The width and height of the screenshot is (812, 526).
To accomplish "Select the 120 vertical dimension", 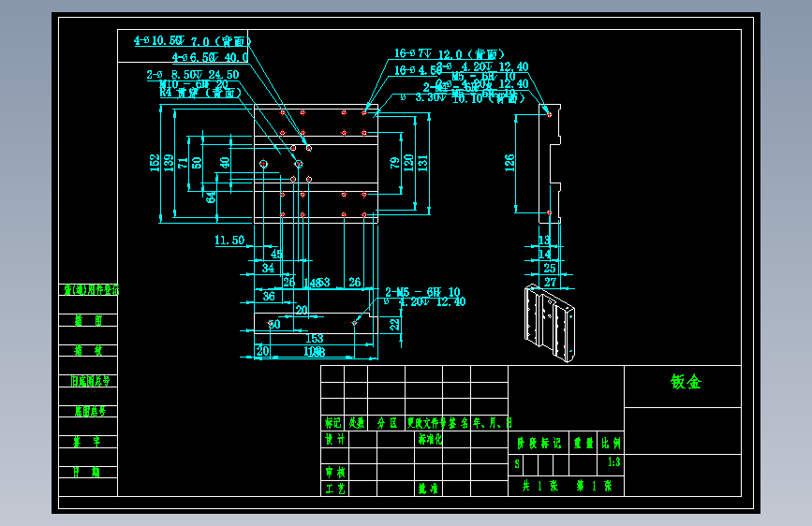I will click(408, 163).
